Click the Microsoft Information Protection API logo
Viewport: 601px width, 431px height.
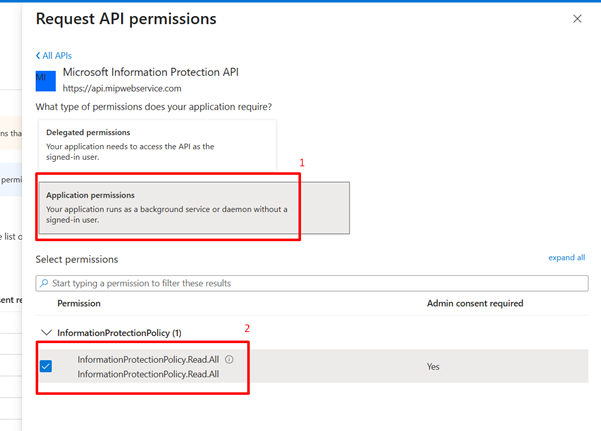coord(46,80)
